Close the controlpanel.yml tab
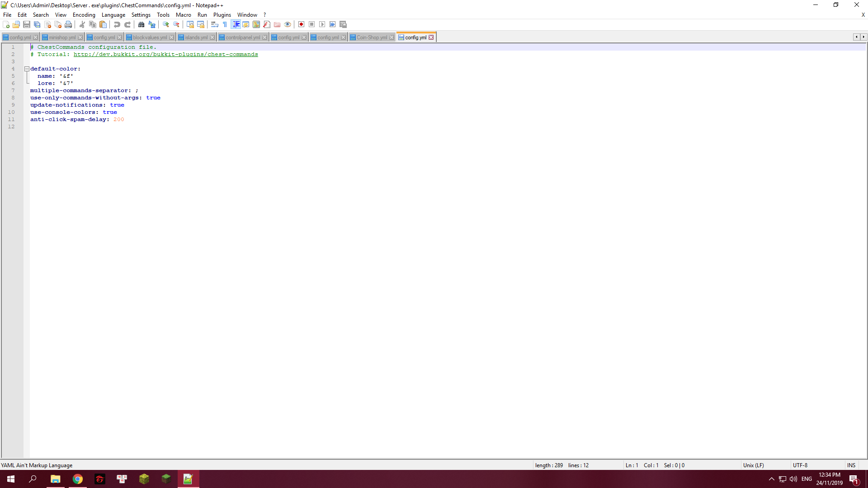This screenshot has width=868, height=488. 265,38
